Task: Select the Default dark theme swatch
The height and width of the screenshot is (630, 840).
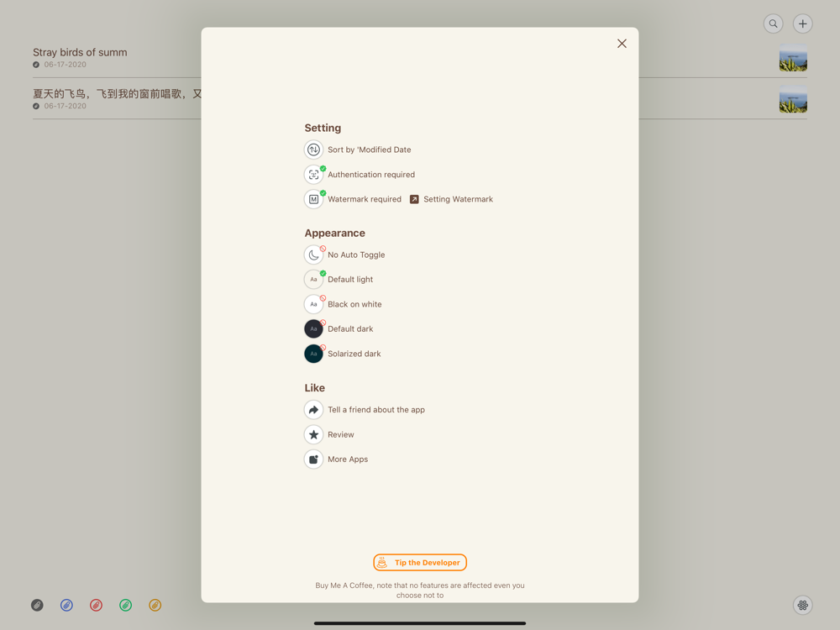Action: tap(313, 329)
